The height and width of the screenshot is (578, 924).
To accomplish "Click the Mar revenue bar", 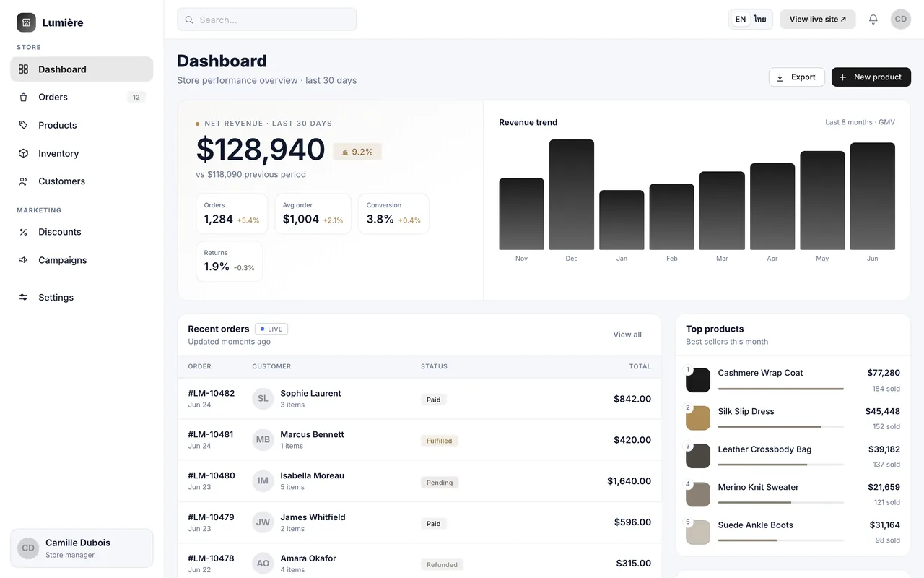I will (722, 210).
